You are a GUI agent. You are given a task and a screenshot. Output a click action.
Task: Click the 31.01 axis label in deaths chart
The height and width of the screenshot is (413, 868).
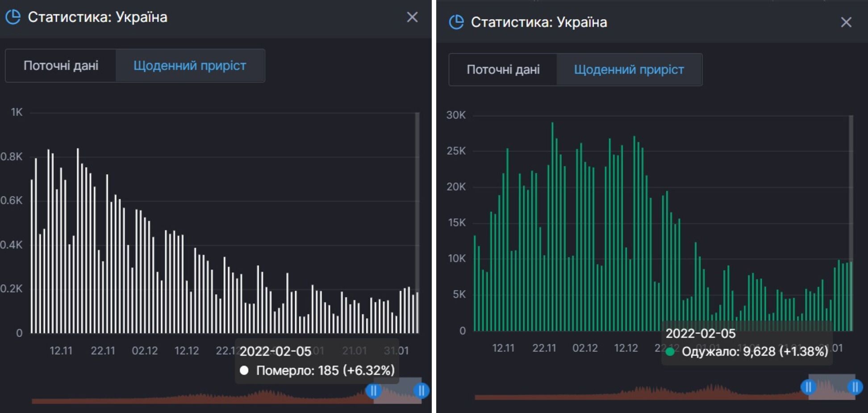click(396, 351)
